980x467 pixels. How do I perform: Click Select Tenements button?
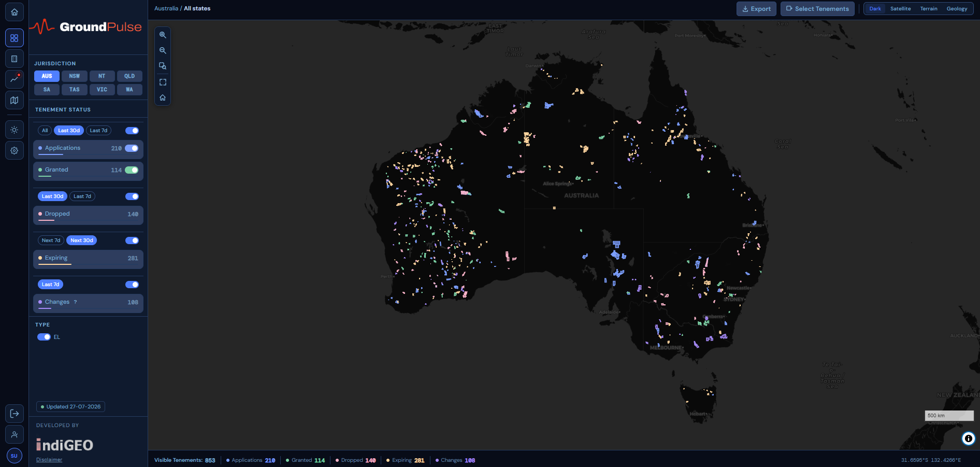[817, 9]
